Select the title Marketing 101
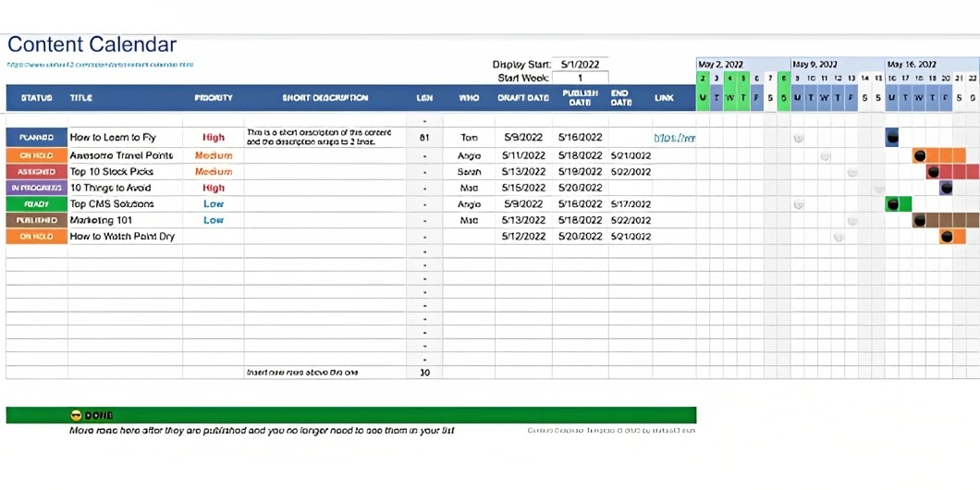 (102, 221)
